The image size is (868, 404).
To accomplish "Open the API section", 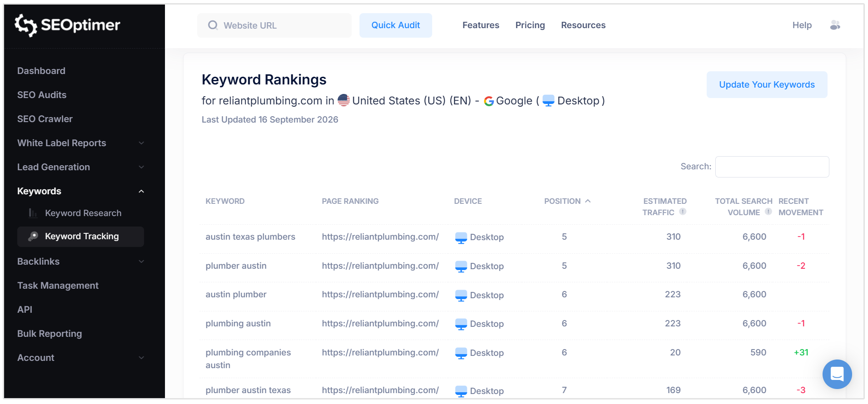I will click(x=25, y=310).
